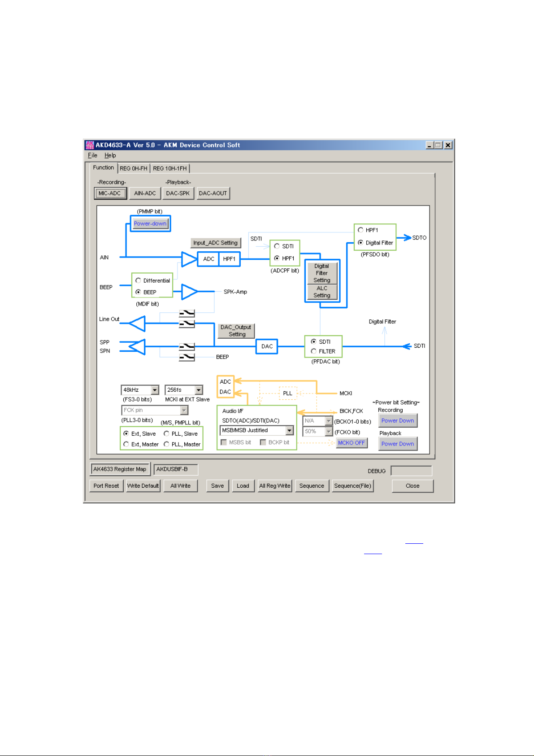The image size is (534, 756).
Task: Tick the BCKP bit checkbox
Action: (263, 442)
